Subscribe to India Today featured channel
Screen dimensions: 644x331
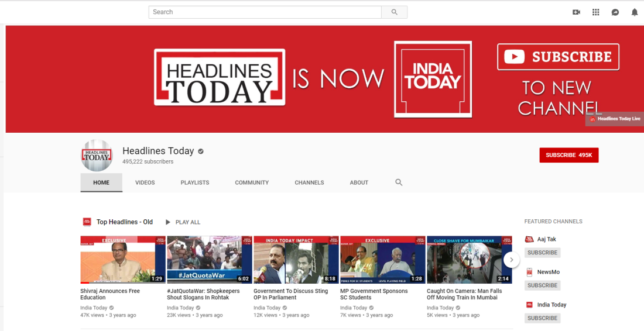(x=542, y=318)
